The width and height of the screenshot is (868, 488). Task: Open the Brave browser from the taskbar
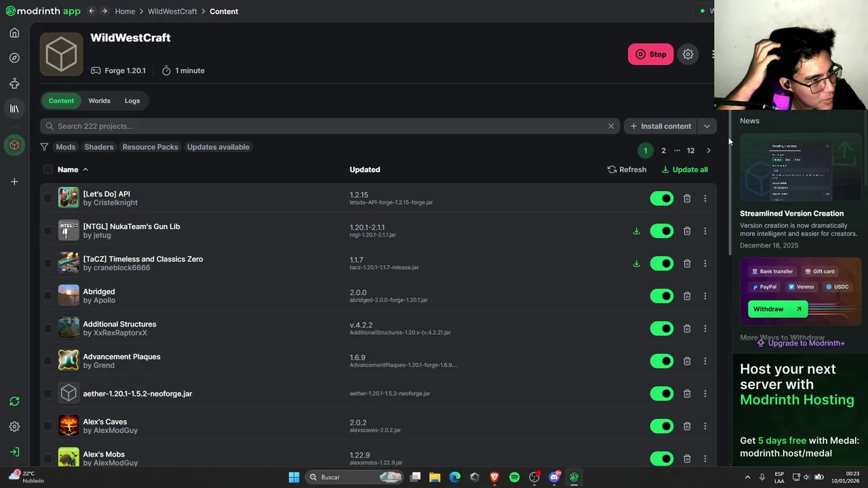(494, 477)
